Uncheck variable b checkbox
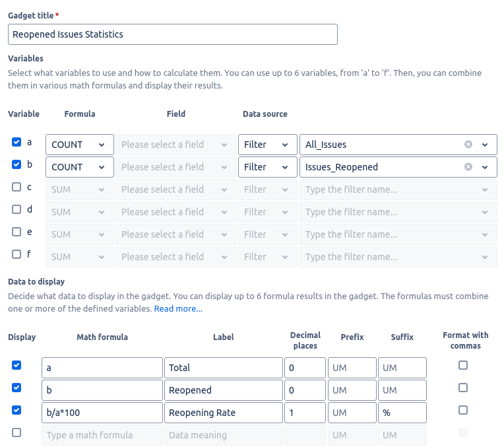This screenshot has width=504, height=447. click(16, 164)
